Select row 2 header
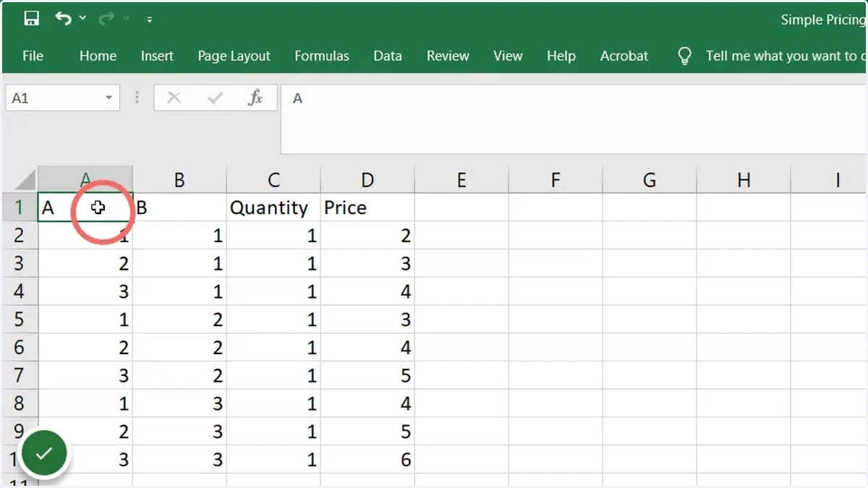The image size is (868, 488). [20, 235]
